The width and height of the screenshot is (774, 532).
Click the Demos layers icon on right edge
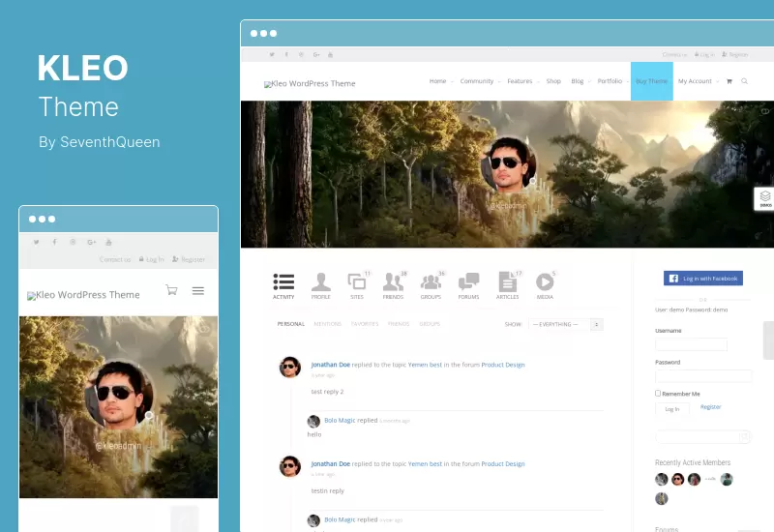coord(765,198)
